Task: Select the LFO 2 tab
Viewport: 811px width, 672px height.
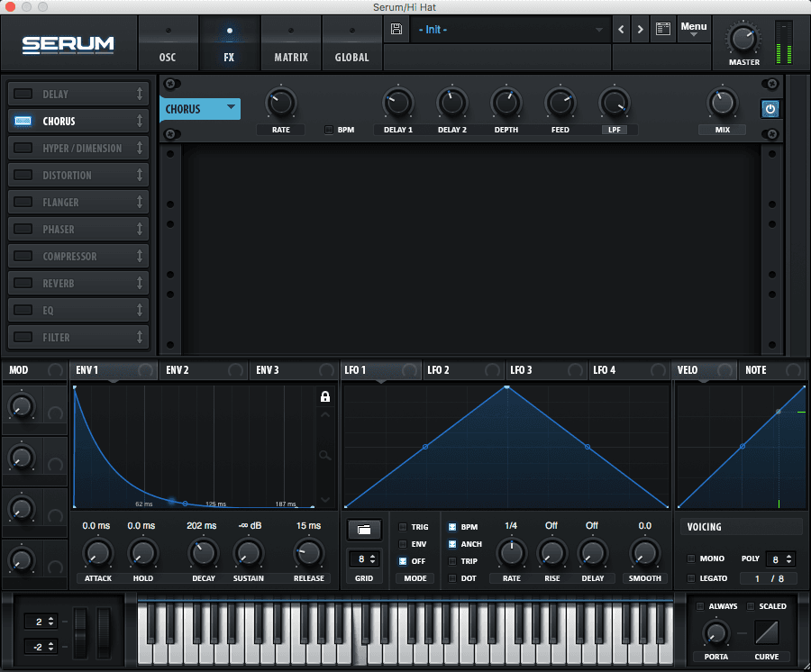Action: coord(462,370)
